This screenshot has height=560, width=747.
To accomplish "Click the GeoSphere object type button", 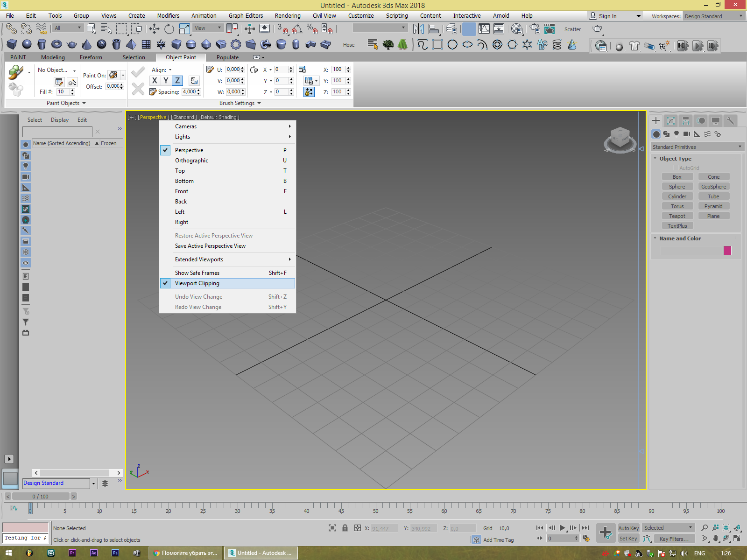I will [x=713, y=187].
